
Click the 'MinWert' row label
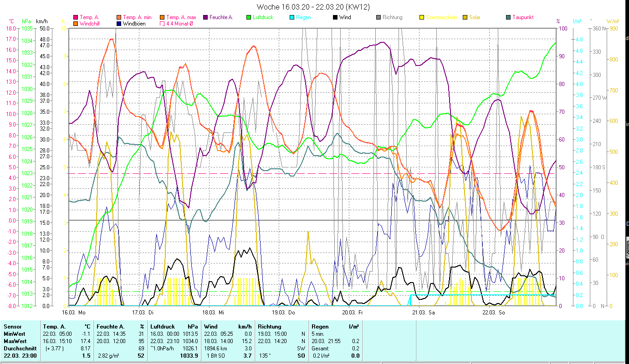coord(15,334)
